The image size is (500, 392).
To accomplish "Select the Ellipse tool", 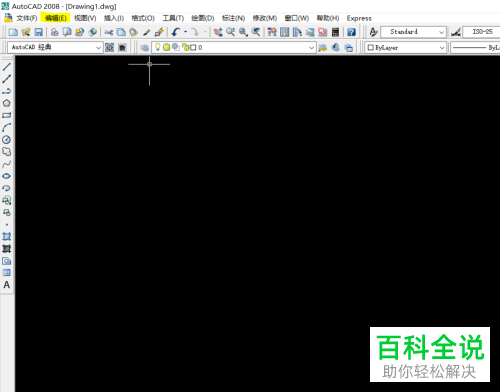I will (7, 176).
